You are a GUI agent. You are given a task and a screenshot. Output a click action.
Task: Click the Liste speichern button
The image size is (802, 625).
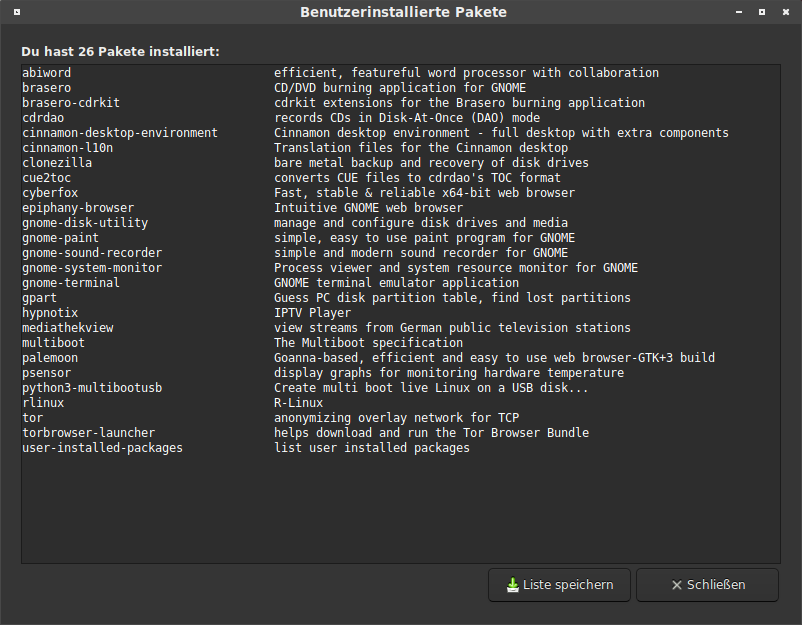click(559, 585)
